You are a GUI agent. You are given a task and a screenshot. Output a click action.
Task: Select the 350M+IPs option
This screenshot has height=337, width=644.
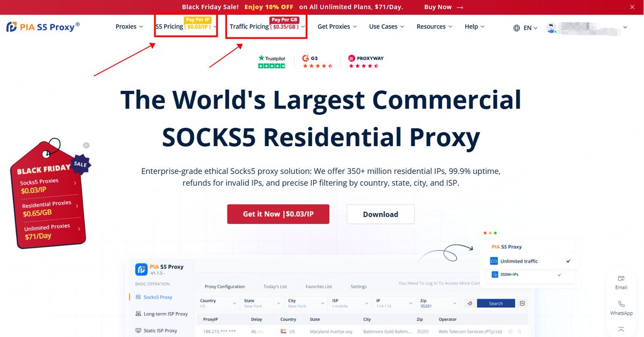pos(530,275)
